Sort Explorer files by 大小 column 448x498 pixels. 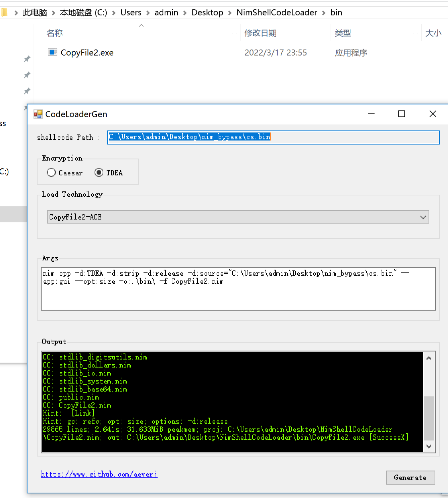433,33
